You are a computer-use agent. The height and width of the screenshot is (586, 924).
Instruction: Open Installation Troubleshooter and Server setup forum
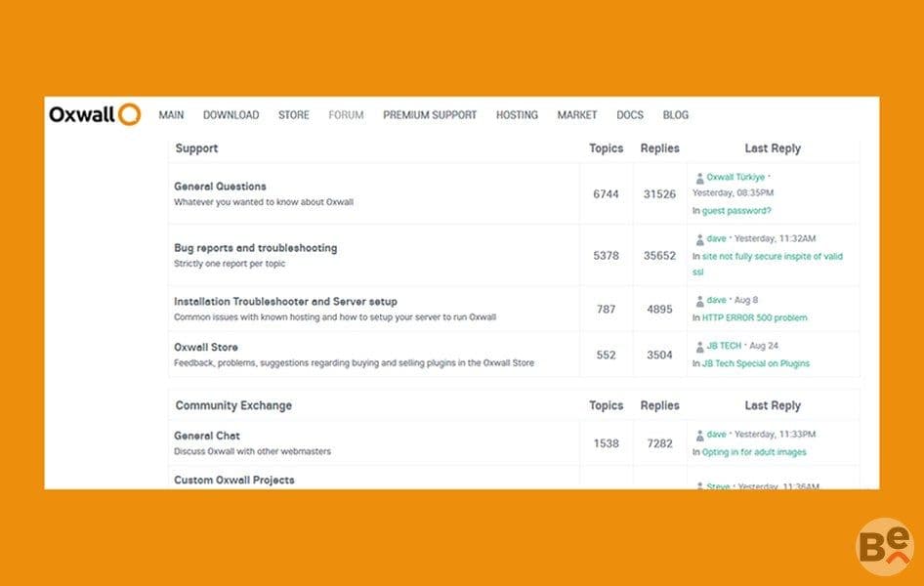tap(285, 302)
